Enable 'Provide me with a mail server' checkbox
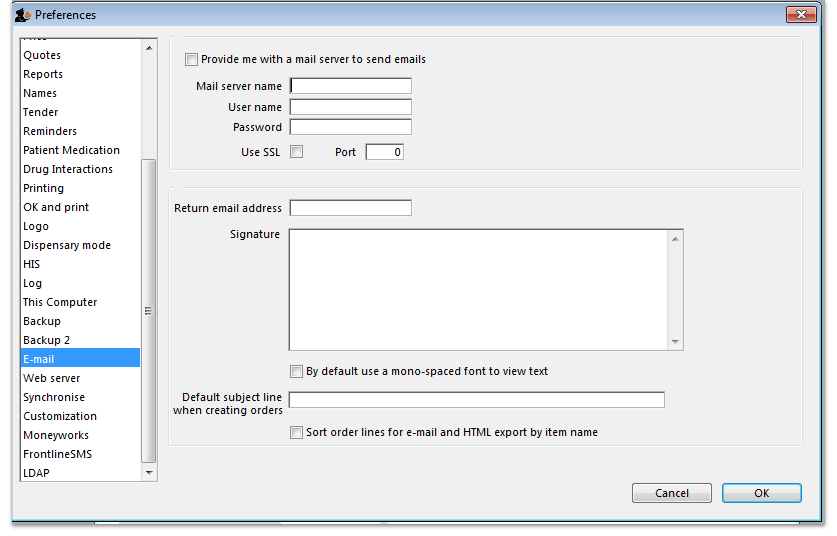Screen dimensions: 837x536 (x=192, y=60)
